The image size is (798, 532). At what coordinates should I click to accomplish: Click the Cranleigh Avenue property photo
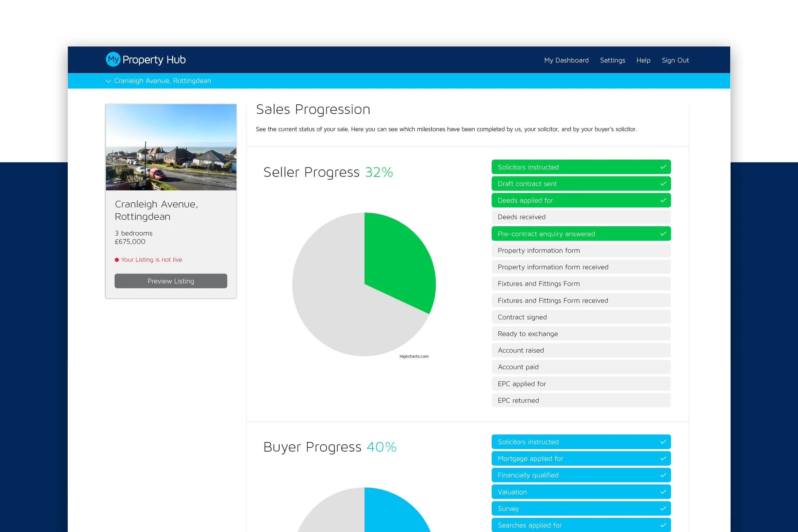(171, 147)
